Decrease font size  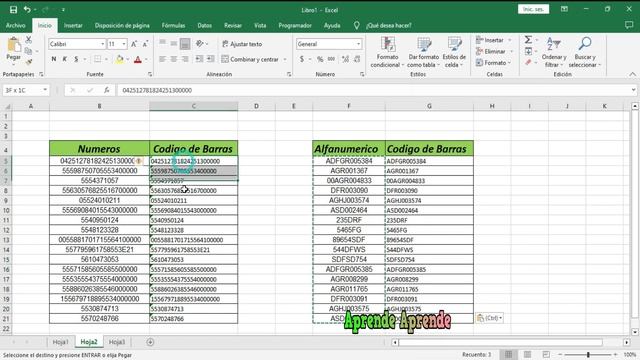coord(145,44)
